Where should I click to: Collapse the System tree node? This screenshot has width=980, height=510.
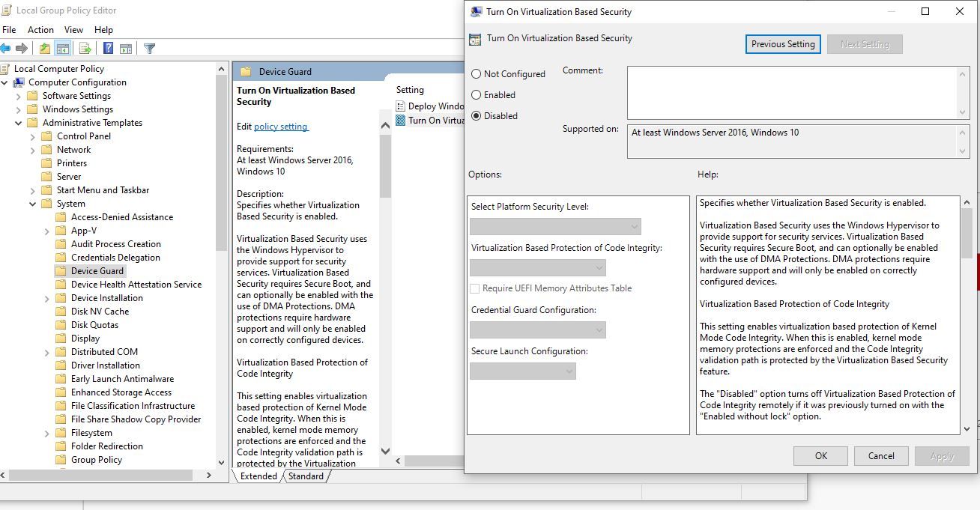click(x=33, y=204)
